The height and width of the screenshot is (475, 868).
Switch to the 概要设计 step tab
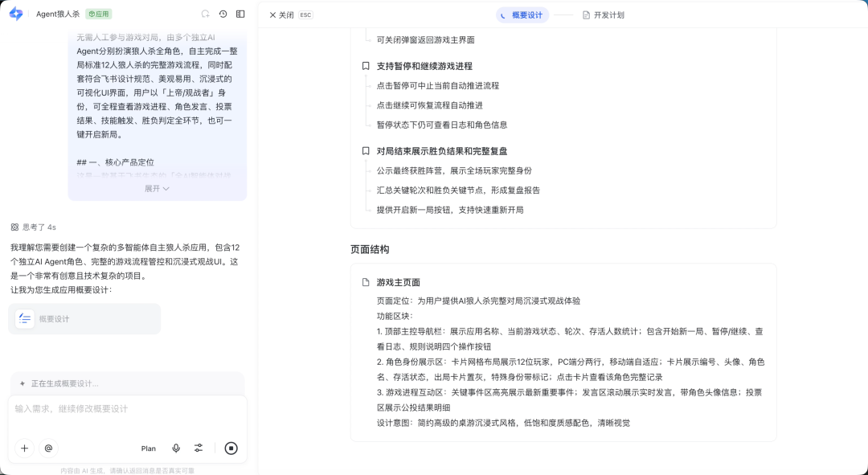[x=522, y=15]
